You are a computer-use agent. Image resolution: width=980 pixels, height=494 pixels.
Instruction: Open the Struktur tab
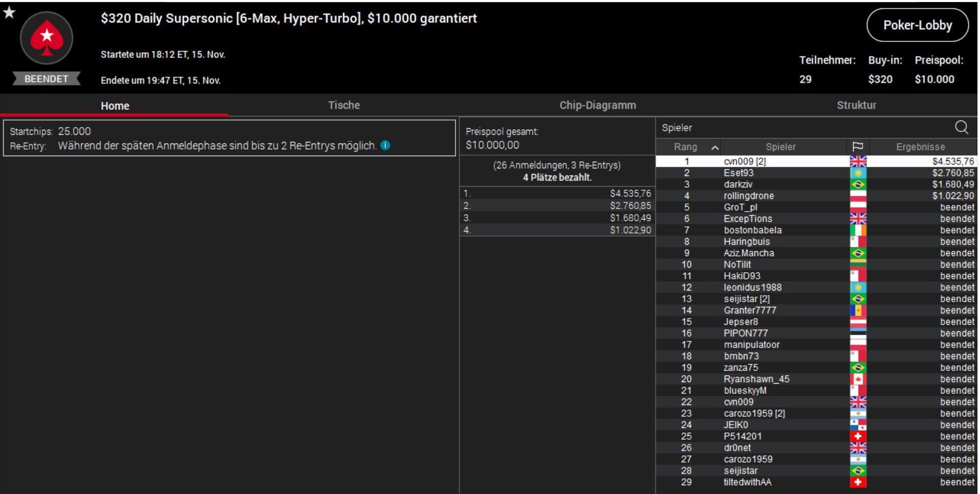coord(856,105)
